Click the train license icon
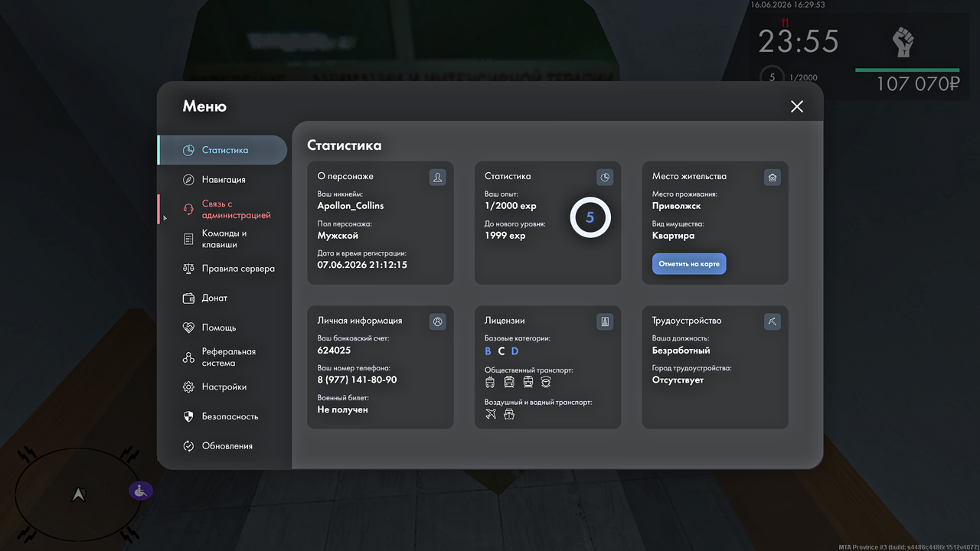The height and width of the screenshot is (551, 980). pyautogui.click(x=528, y=382)
